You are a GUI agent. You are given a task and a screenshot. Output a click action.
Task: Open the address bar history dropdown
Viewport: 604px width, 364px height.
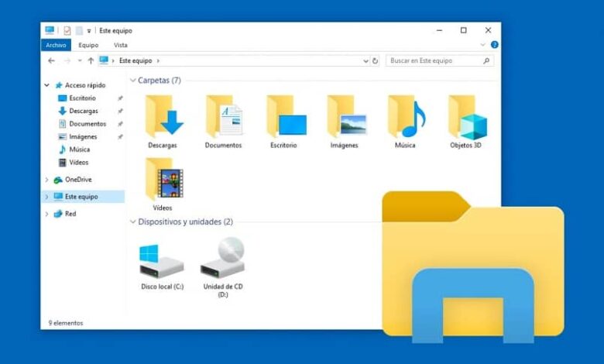coord(365,61)
